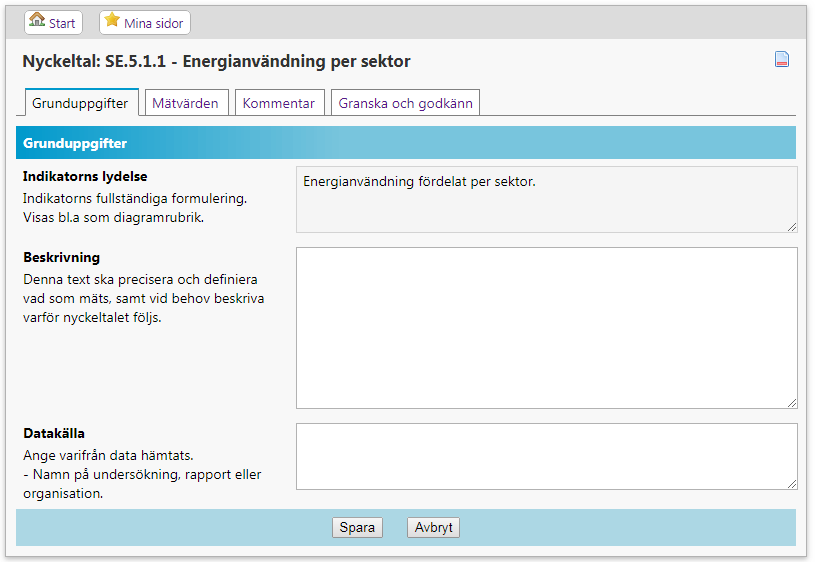Click the Nyckeltal SE.5.1.1 page title

(216, 62)
